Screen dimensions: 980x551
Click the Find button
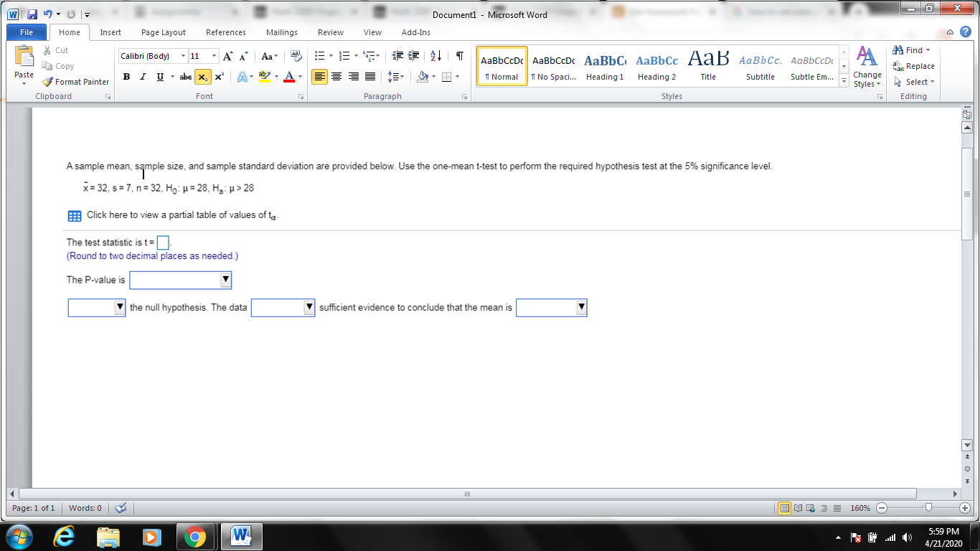click(910, 50)
